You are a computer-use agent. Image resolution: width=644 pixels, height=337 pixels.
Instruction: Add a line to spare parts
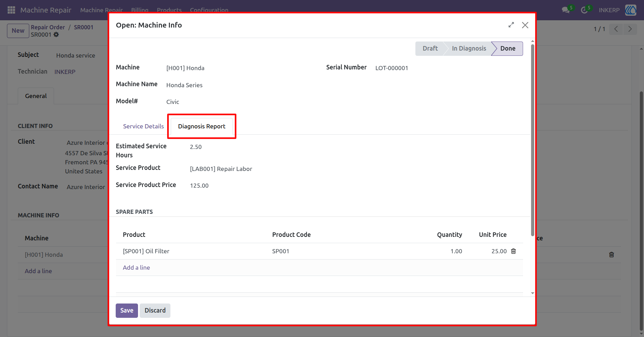click(x=136, y=268)
